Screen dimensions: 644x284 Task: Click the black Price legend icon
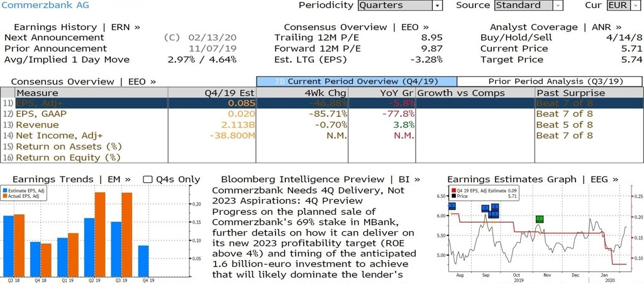click(x=453, y=196)
